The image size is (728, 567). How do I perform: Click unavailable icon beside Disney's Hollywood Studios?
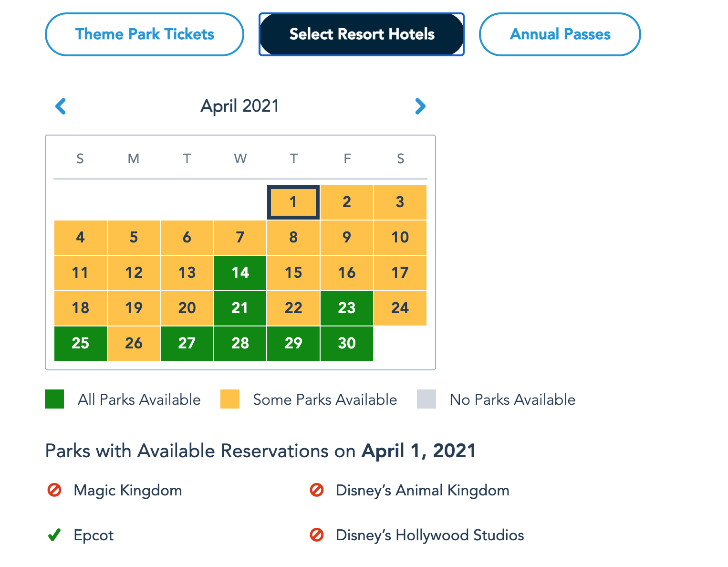[317, 535]
